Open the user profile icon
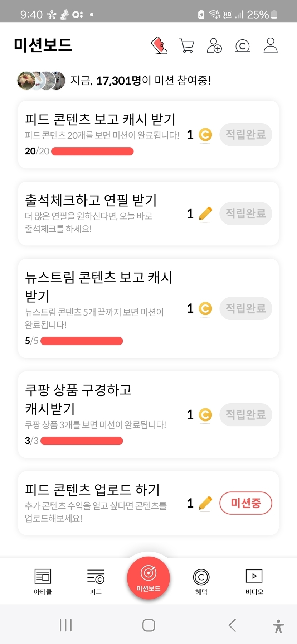This screenshot has width=297, height=644. (271, 45)
